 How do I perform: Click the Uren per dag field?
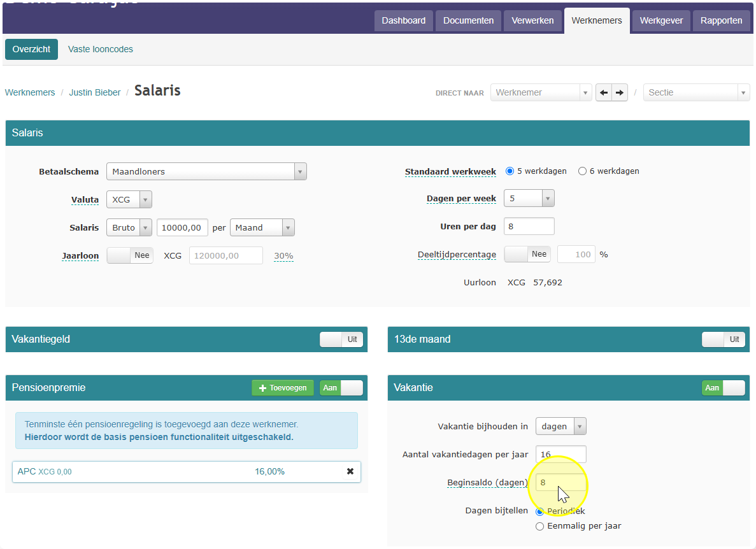(x=529, y=226)
